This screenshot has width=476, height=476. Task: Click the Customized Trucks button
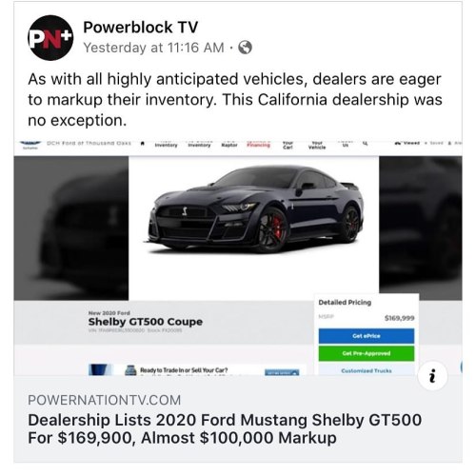pos(367,369)
